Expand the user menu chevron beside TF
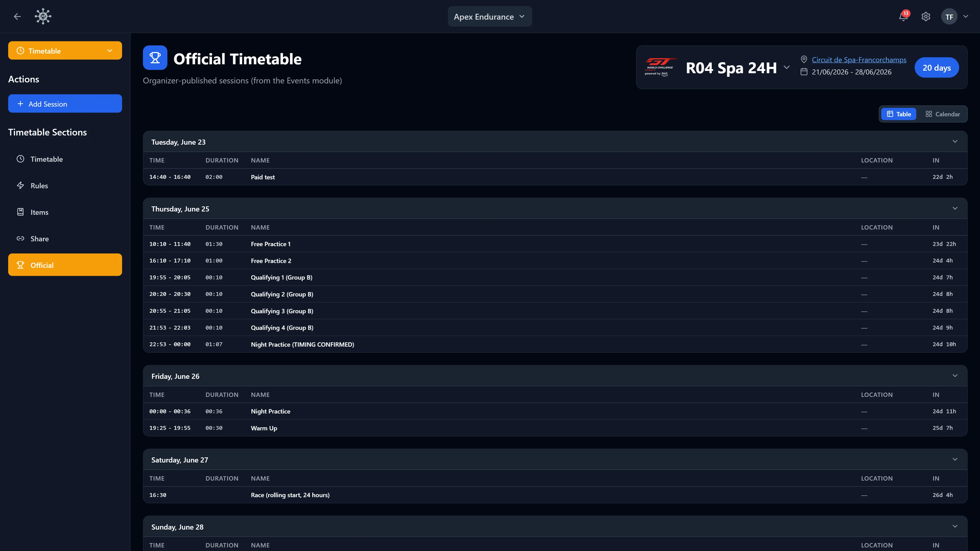Screen dimensions: 980x551 (x=965, y=16)
